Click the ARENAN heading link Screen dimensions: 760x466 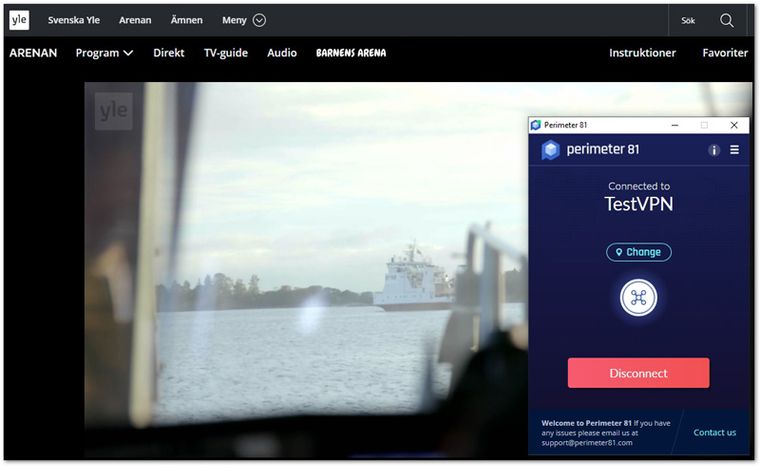pos(33,53)
